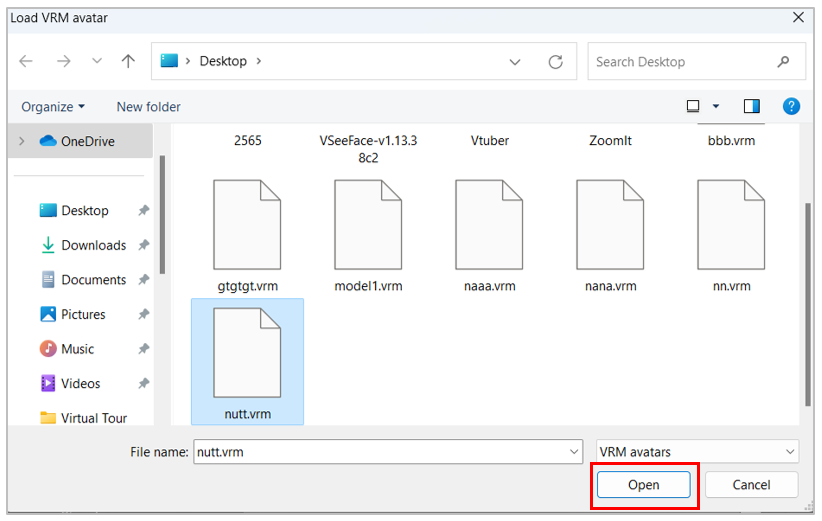Click the Up one level arrow
This screenshot has height=521, width=822.
pyautogui.click(x=128, y=61)
